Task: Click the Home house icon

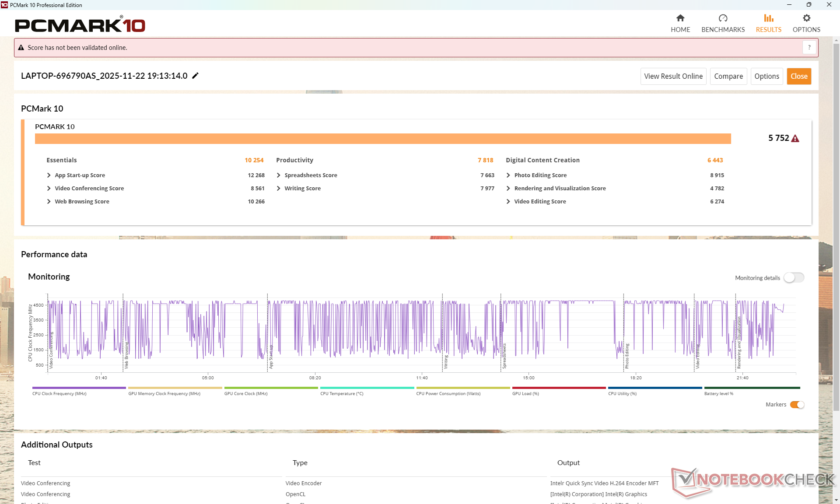Action: 680,18
